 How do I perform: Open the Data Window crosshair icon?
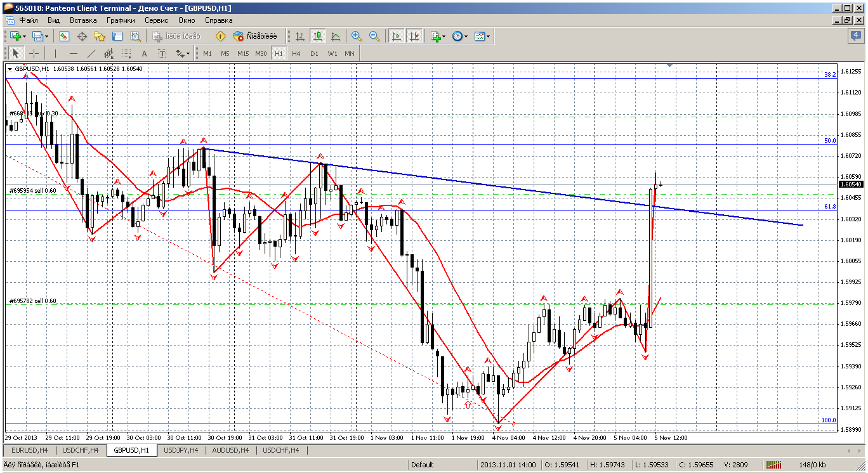pyautogui.click(x=82, y=37)
